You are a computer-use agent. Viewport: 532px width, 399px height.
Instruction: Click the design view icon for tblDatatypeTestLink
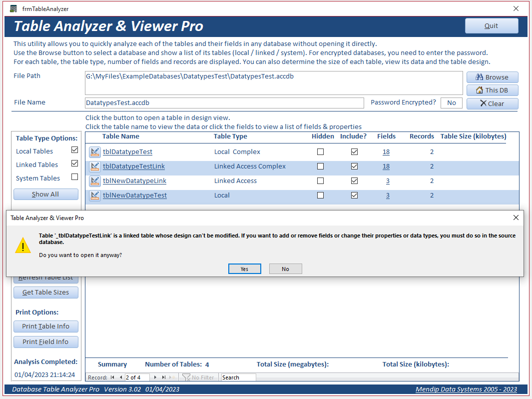94,166
